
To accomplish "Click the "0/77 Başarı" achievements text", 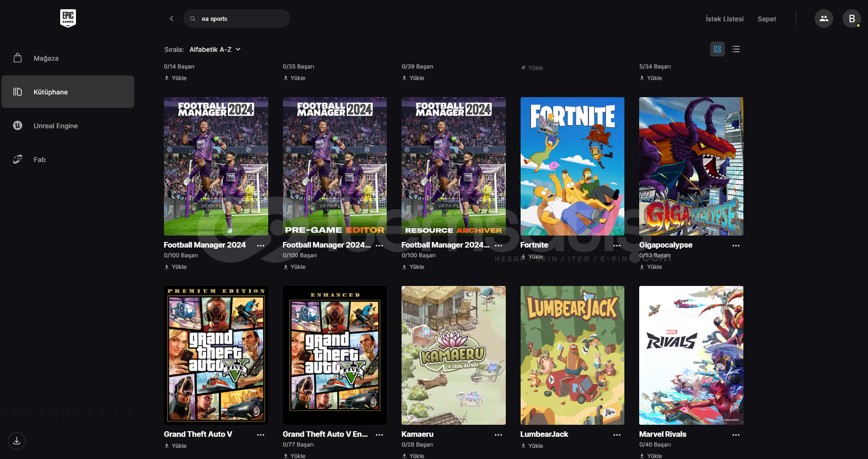I will coord(298,445).
